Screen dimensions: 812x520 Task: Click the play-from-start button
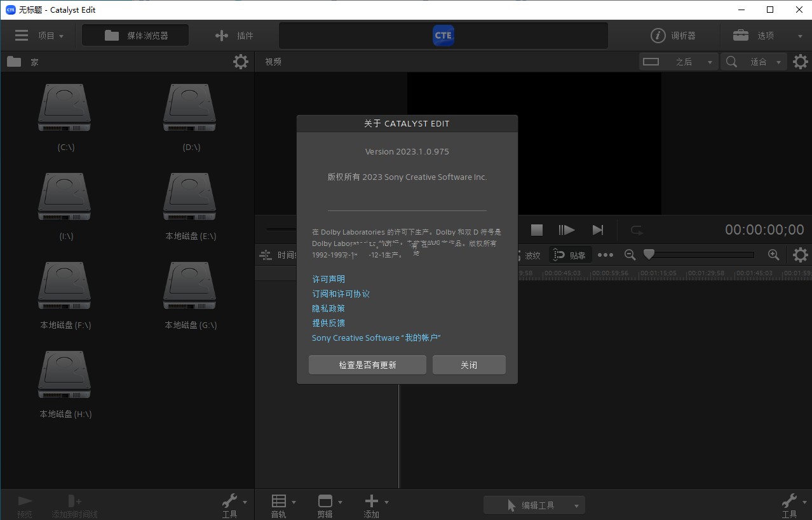566,229
